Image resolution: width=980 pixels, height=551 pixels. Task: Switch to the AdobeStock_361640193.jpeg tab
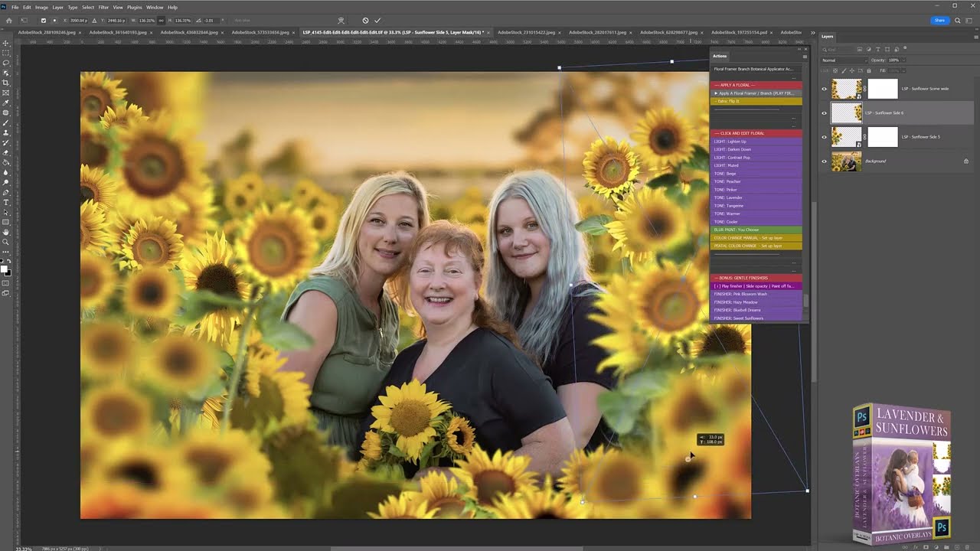click(x=117, y=33)
